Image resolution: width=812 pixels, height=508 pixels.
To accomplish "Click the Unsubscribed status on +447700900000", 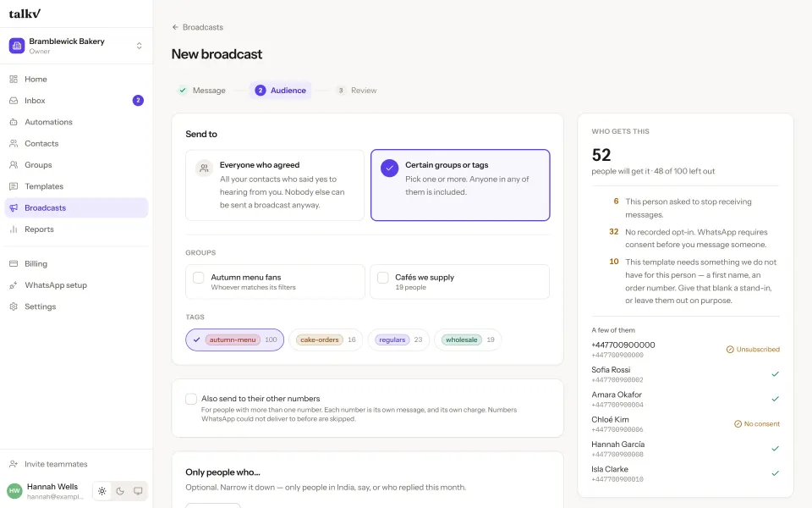I will [x=753, y=350].
